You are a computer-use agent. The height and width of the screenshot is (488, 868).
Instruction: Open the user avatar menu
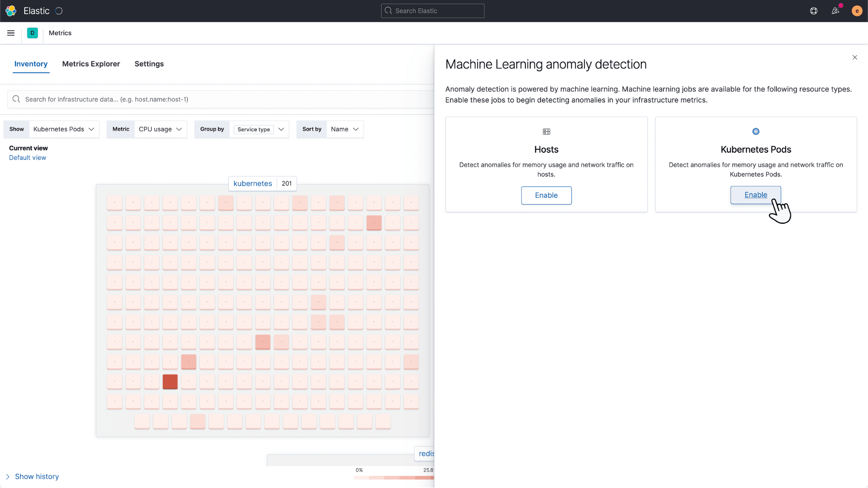pyautogui.click(x=857, y=11)
